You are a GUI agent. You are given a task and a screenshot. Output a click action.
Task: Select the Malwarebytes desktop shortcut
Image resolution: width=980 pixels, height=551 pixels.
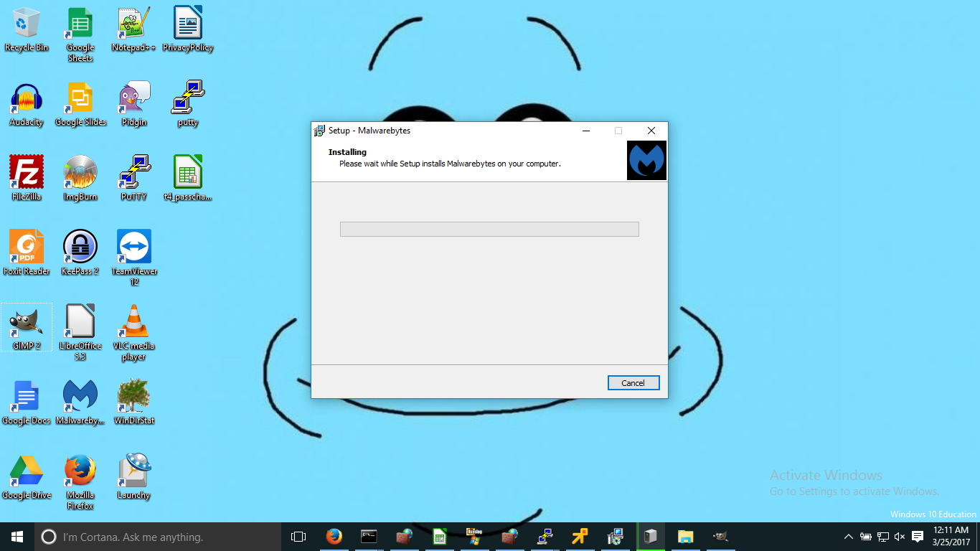click(80, 402)
